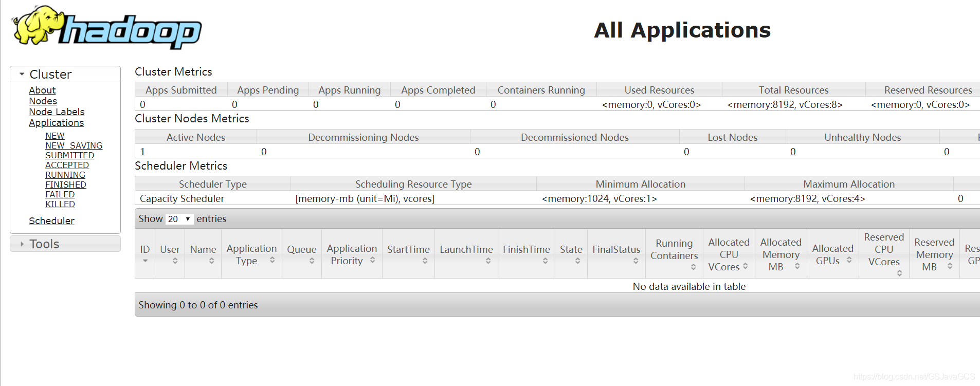This screenshot has width=980, height=386.
Task: Click the Hadoop elephant logo
Action: 107,28
